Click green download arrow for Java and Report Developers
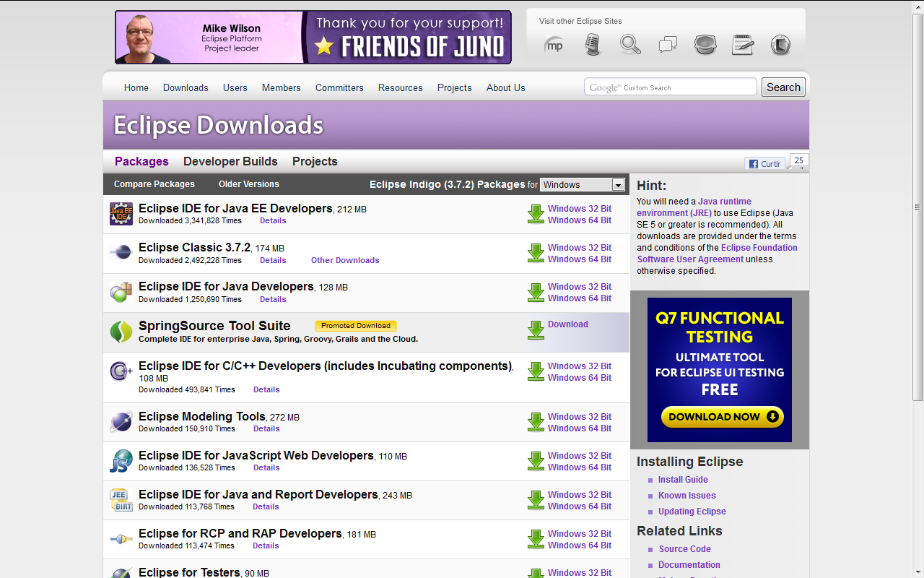 (x=536, y=500)
